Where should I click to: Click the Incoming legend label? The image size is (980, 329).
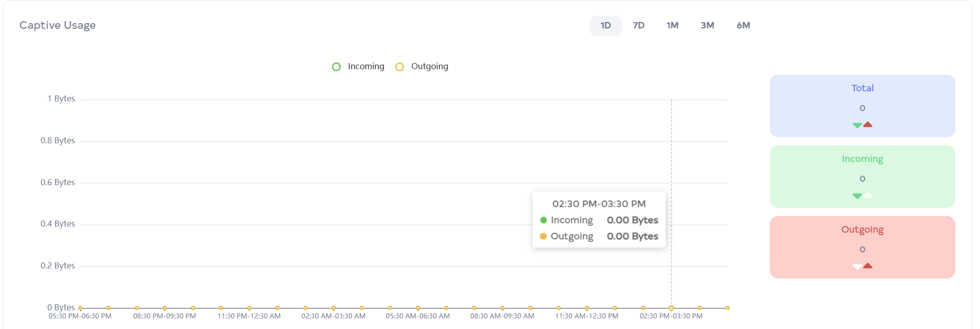pos(365,67)
